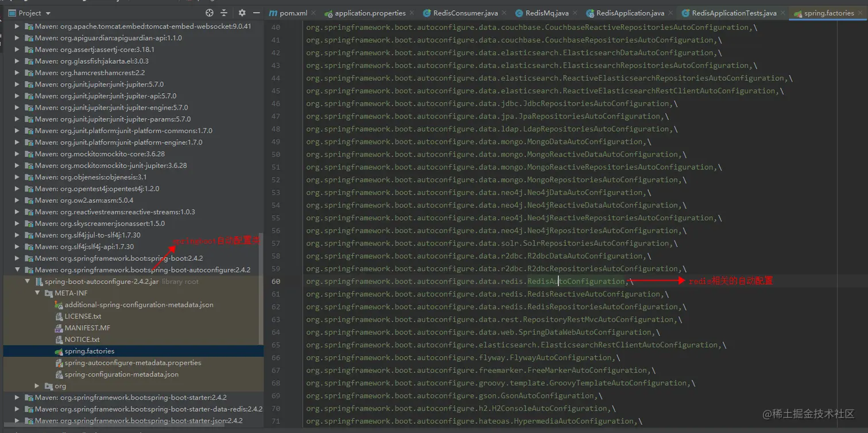Click the MANIFEST.MF file icon
The height and width of the screenshot is (433, 868).
click(x=59, y=328)
